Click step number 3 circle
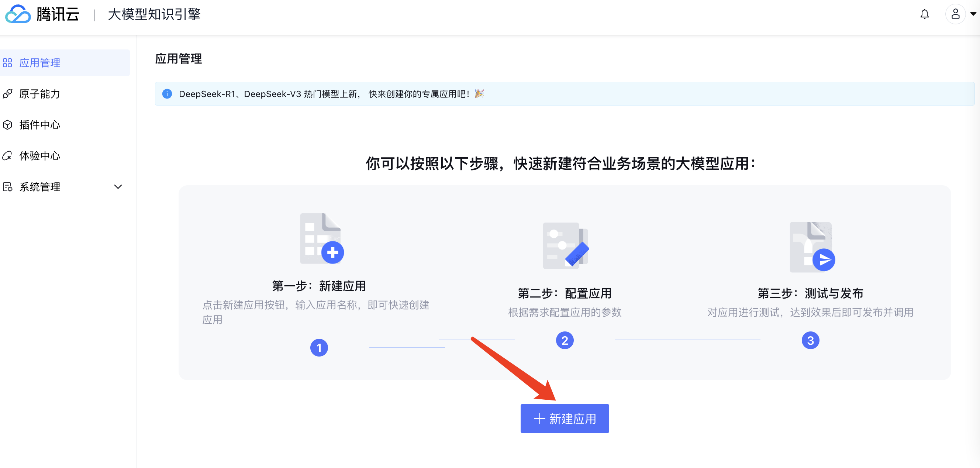The width and height of the screenshot is (980, 468). (810, 340)
